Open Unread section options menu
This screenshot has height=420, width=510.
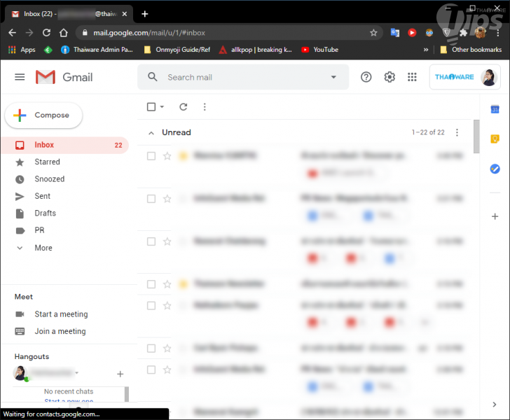(x=457, y=132)
